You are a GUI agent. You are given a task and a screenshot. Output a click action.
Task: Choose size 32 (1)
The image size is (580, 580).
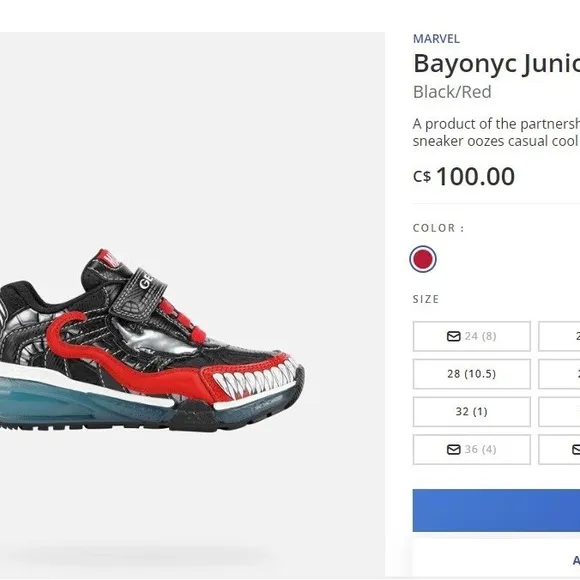tap(472, 412)
